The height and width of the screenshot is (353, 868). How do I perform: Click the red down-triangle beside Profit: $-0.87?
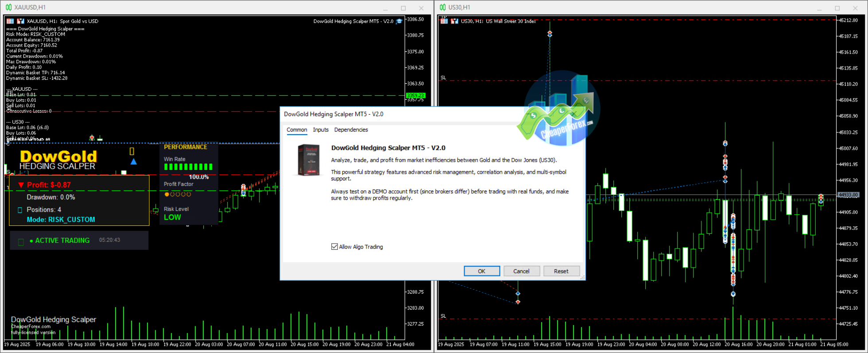coord(21,185)
